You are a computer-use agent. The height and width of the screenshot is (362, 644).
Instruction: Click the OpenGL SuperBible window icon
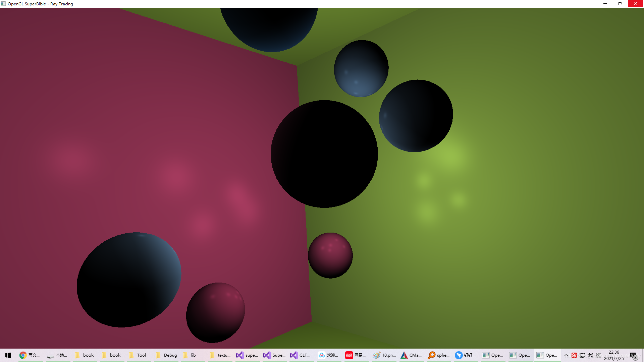coord(3,4)
